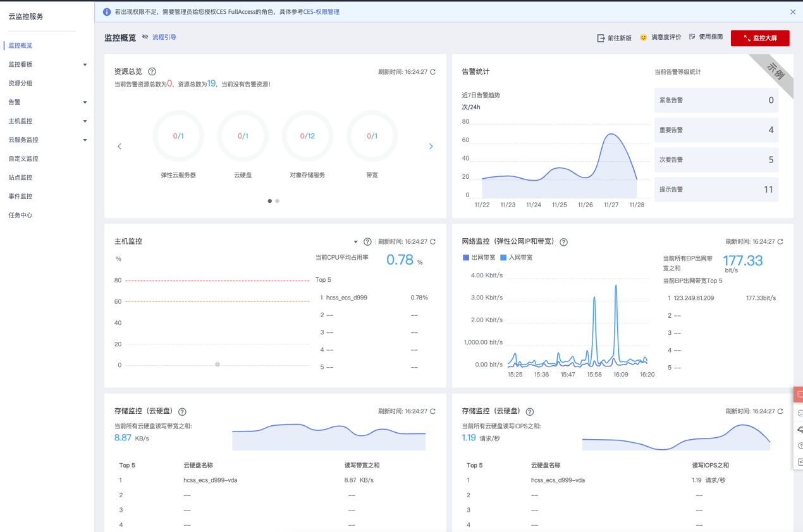
Task: Expand the 监控看板 sidebar arrow
Action: [85, 64]
